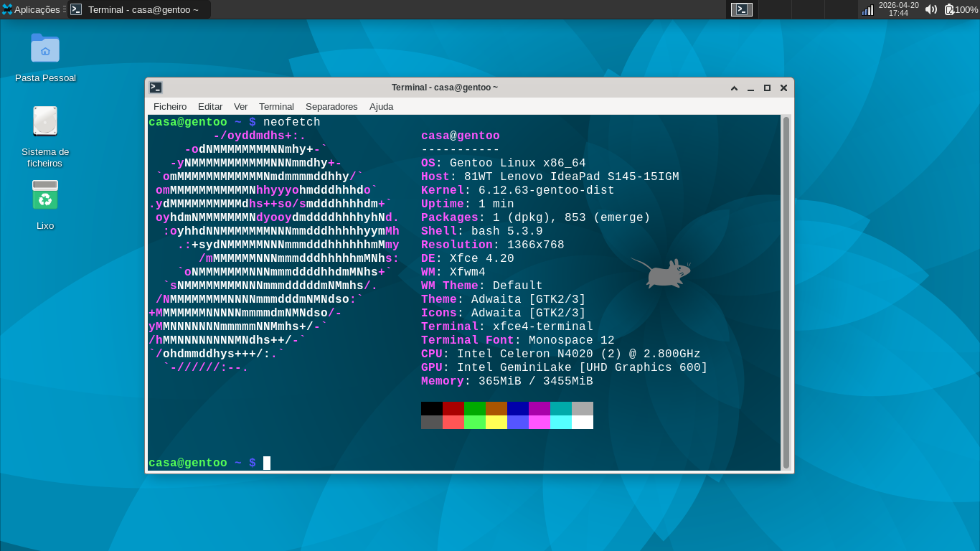The height and width of the screenshot is (551, 980).
Task: Click the terminal's vertical scrollbar
Action: coord(786,287)
